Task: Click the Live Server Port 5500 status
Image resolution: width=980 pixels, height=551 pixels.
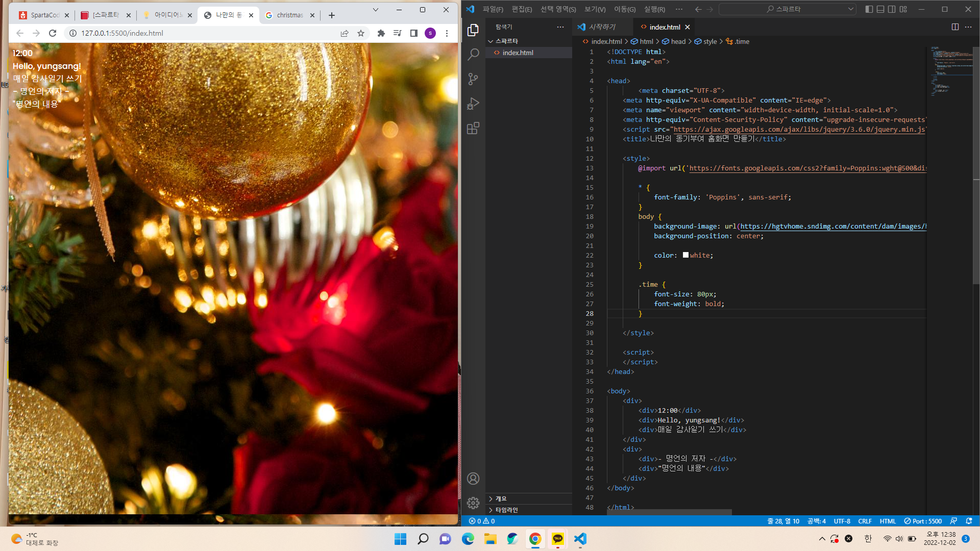Action: pyautogui.click(x=923, y=521)
